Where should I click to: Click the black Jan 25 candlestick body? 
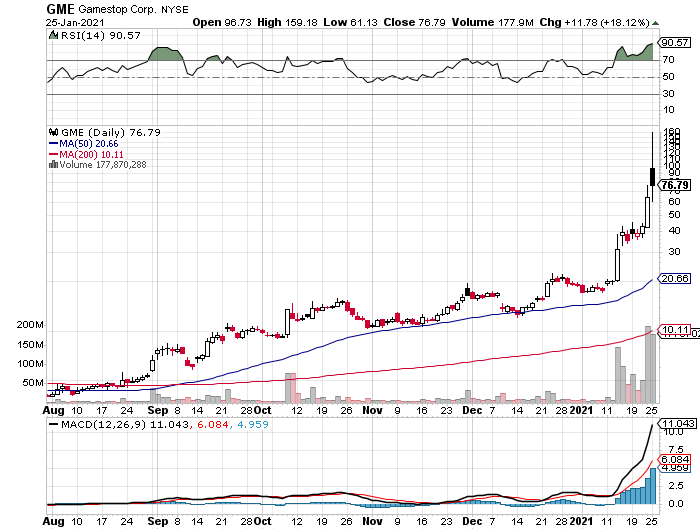(x=652, y=177)
